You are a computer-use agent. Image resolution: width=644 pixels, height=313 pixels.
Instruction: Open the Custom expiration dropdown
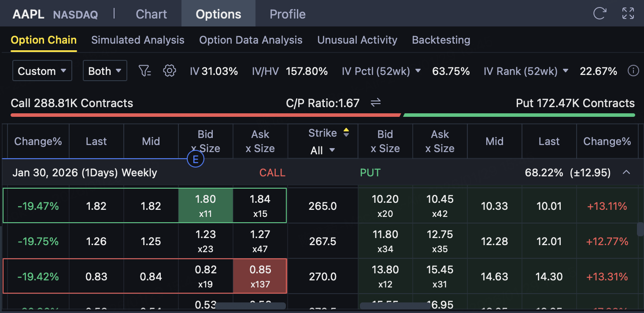(42, 71)
